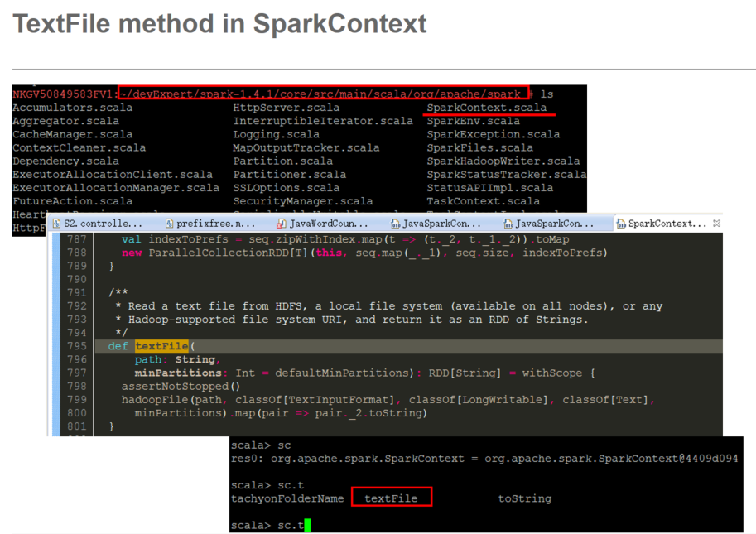
Task: Click Partition.scala in the terminal listing
Action: (x=283, y=161)
